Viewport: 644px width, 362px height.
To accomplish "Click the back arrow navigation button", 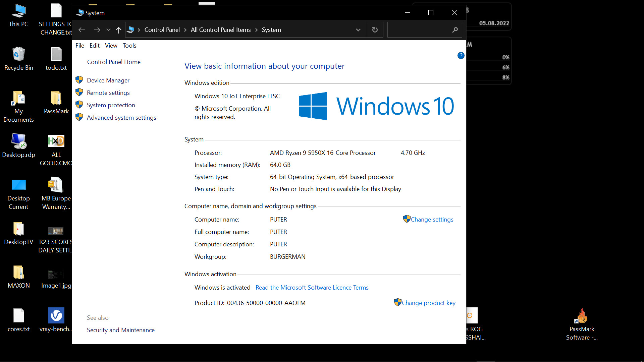I will click(82, 30).
